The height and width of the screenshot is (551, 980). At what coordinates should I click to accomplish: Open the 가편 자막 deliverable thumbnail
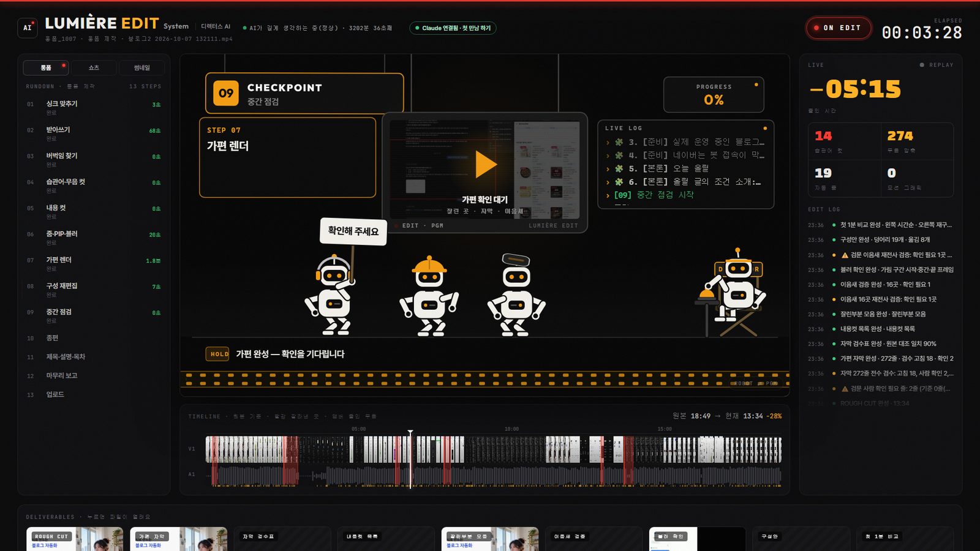click(179, 539)
